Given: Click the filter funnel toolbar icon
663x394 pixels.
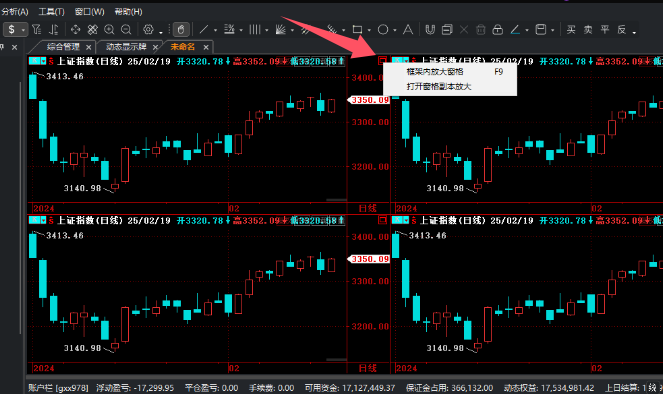Looking at the screenshot, I should [x=37, y=30].
